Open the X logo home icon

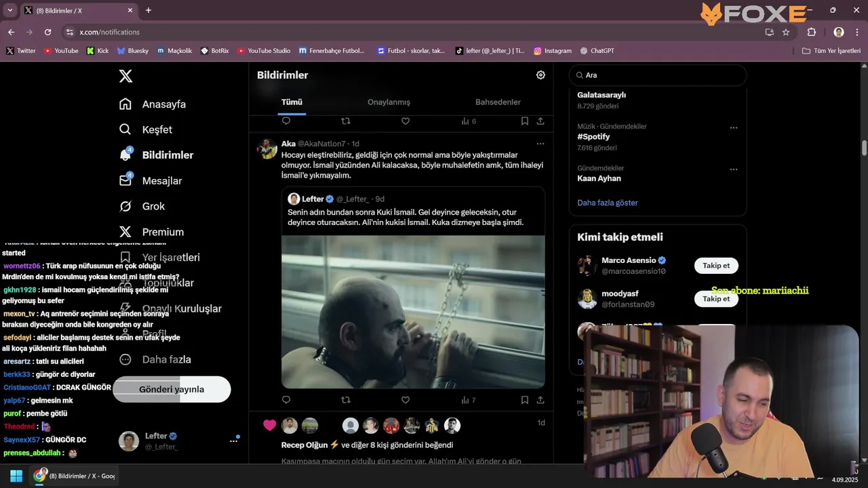point(125,76)
